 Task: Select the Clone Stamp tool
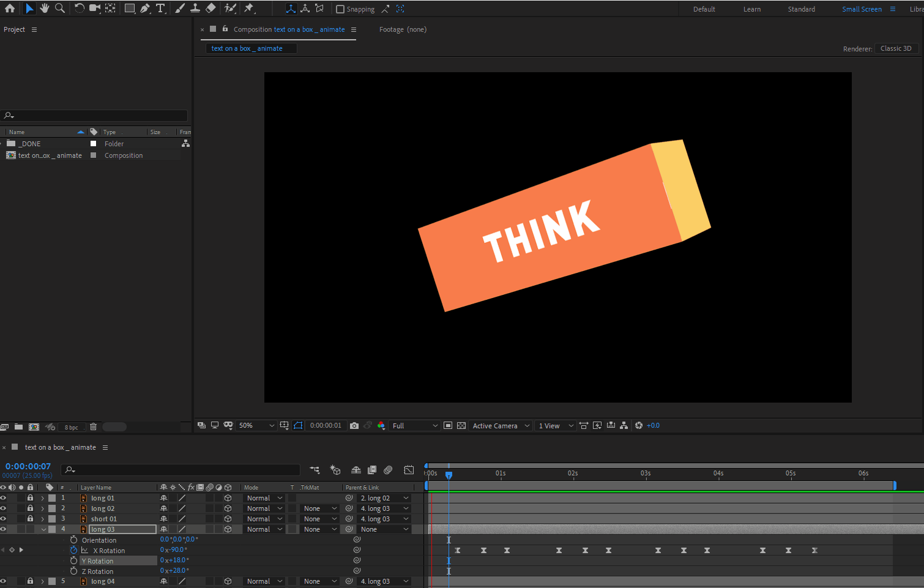point(195,9)
